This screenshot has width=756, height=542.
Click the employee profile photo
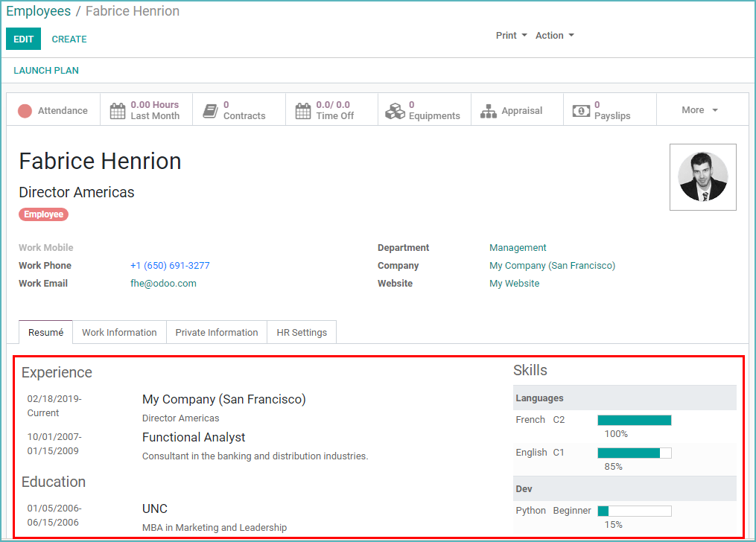702,177
